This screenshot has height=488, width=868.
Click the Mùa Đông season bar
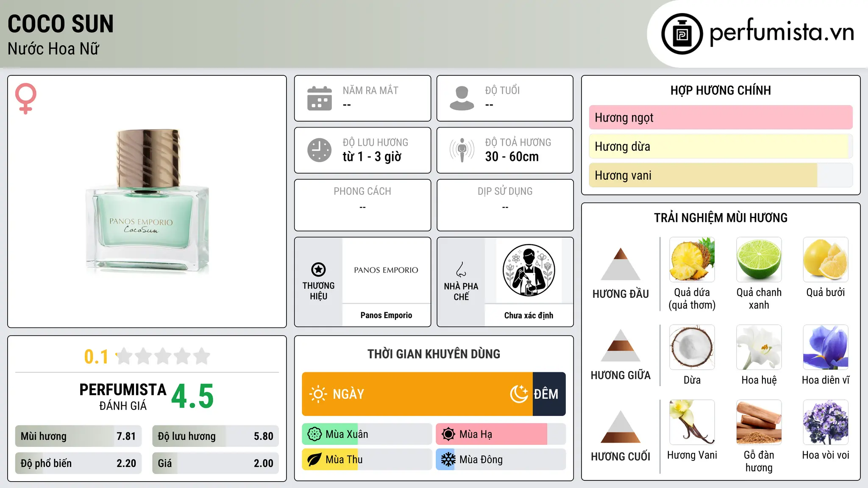pos(501,460)
